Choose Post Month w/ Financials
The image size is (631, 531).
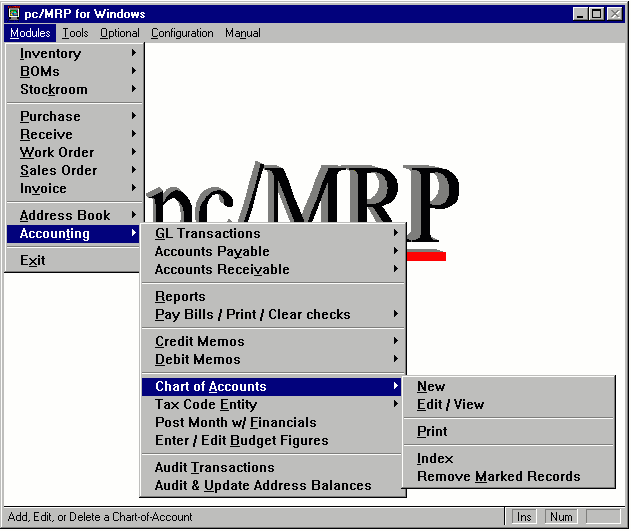(272, 423)
